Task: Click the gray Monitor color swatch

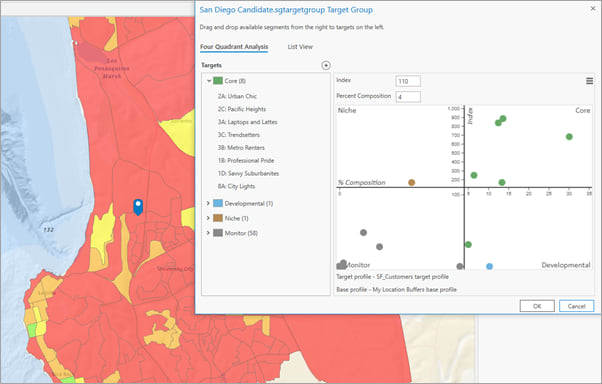Action: click(218, 233)
